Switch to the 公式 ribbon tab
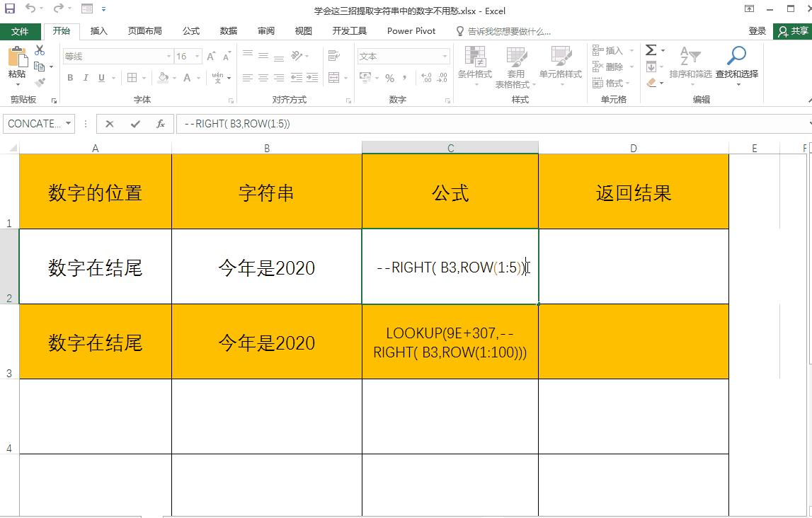Image resolution: width=812 pixels, height=518 pixels. click(190, 30)
